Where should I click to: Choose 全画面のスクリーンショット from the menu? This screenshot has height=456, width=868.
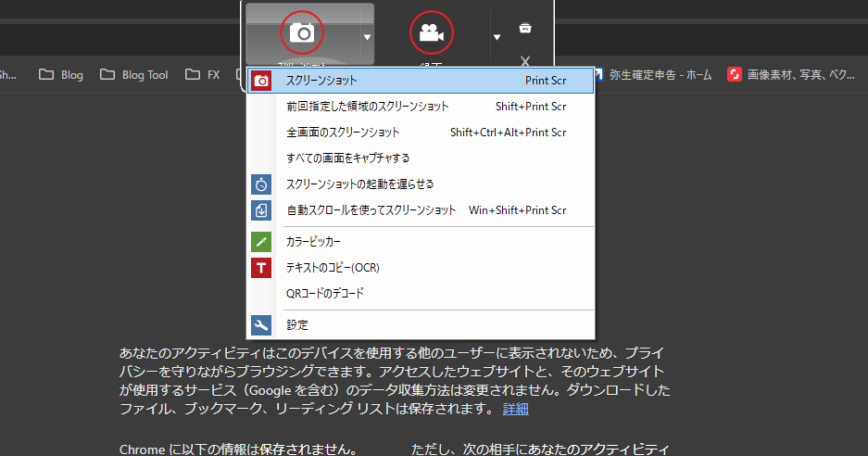(x=343, y=133)
